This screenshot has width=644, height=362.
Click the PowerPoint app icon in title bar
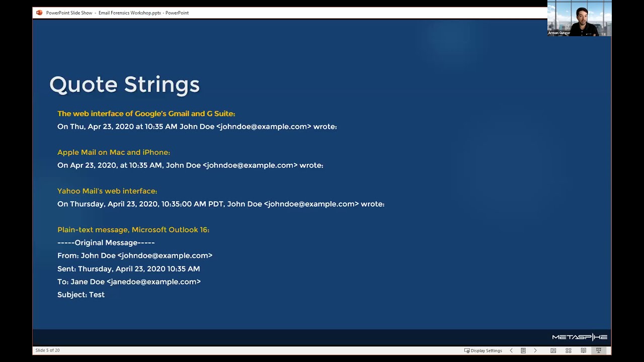[39, 13]
